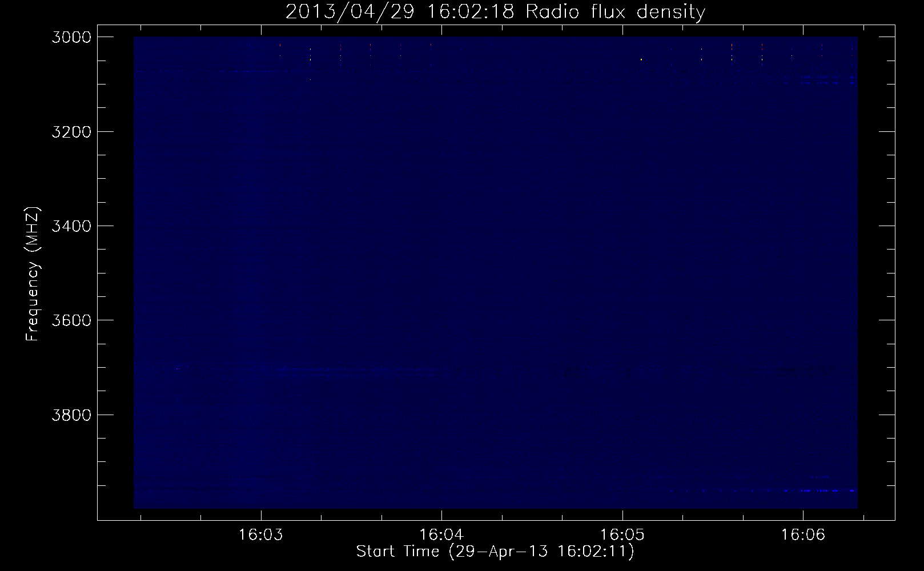
Task: Click the 3800 frequency tick label
Action: click(x=71, y=415)
